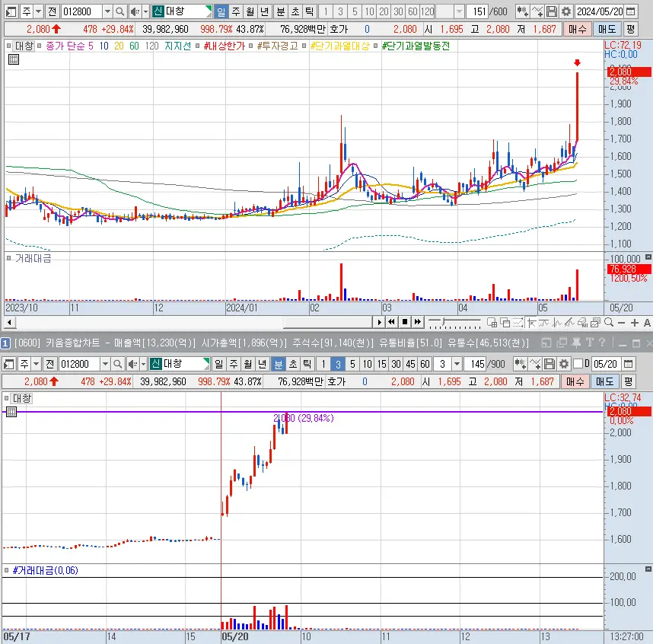The height and width of the screenshot is (644, 653).
Task: Save upper chart with floppy disk icon
Action: coord(552,11)
